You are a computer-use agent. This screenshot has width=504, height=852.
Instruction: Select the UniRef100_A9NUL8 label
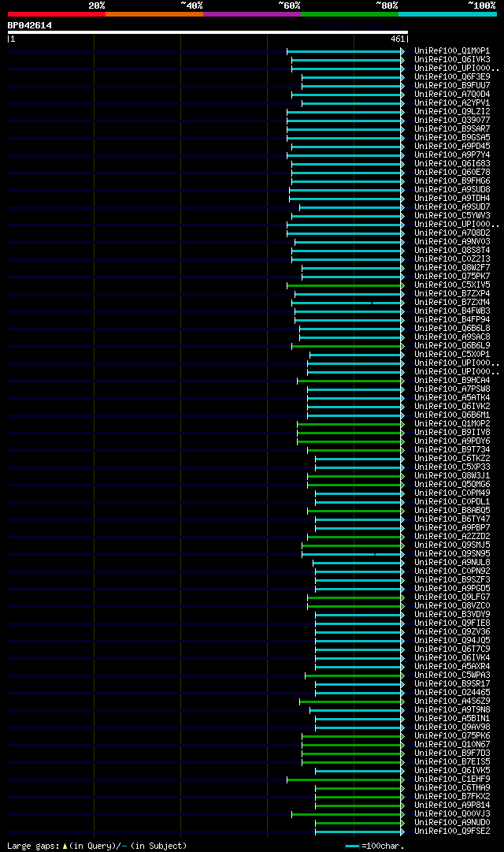click(x=452, y=563)
